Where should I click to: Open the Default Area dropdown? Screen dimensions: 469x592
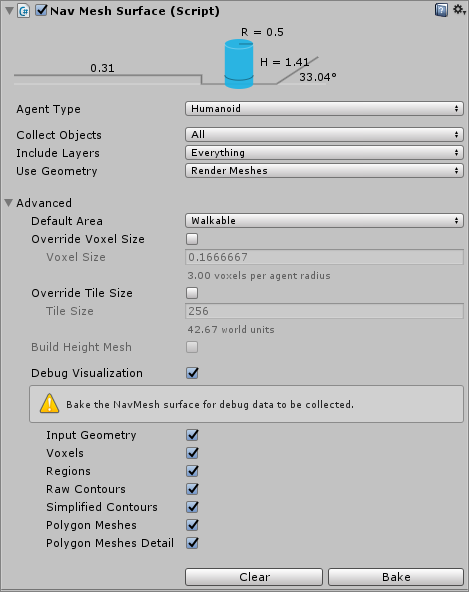[324, 220]
